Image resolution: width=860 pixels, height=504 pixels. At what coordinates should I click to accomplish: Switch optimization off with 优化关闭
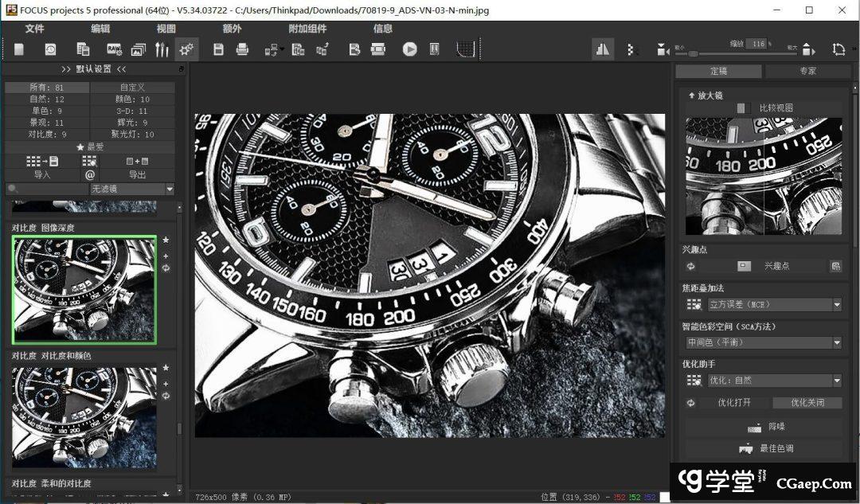click(x=807, y=403)
